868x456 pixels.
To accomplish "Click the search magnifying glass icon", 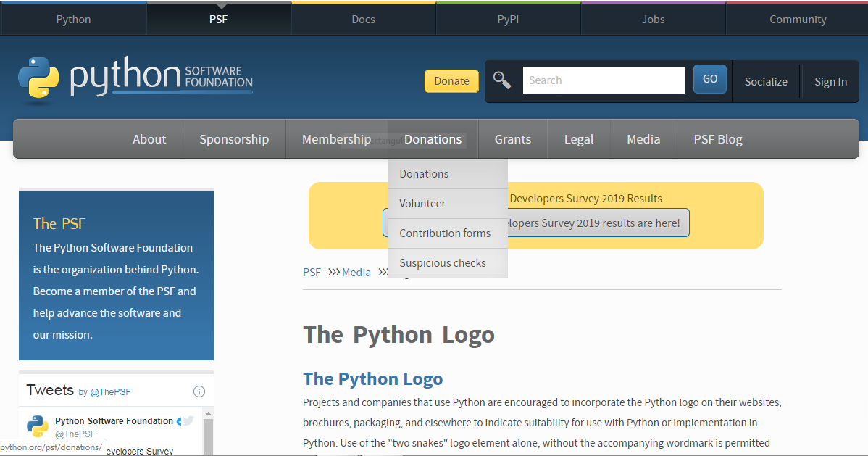I will click(x=502, y=80).
